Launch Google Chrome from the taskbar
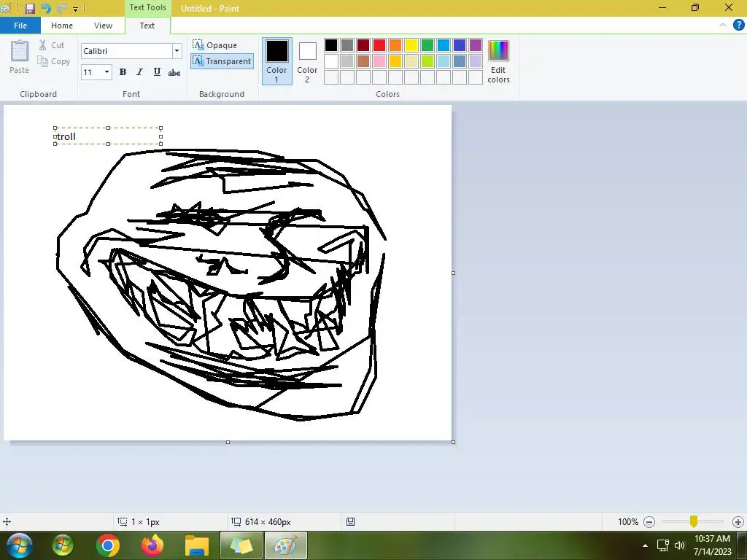The image size is (747, 560). [x=108, y=545]
